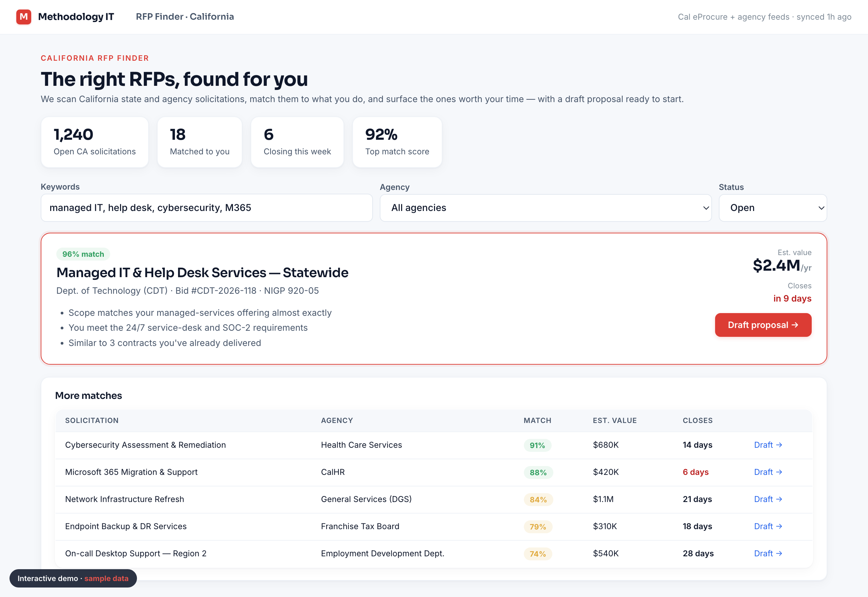Open Draft for Cybersecurity Assessment & Remediation
Screen dimensions: 868x597
tap(768, 445)
